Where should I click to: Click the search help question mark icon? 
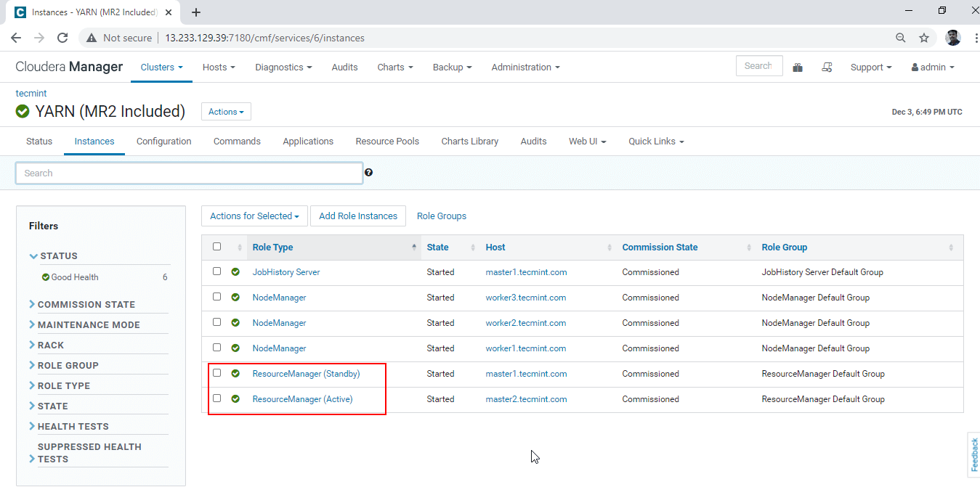coord(369,173)
